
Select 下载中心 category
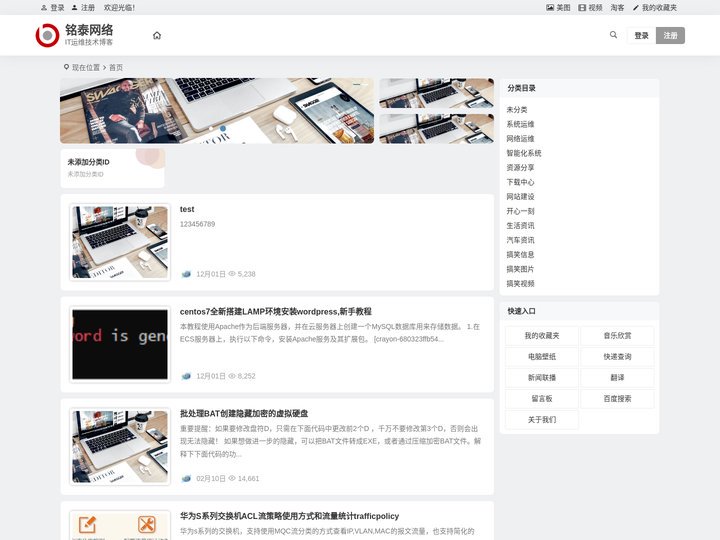520,182
